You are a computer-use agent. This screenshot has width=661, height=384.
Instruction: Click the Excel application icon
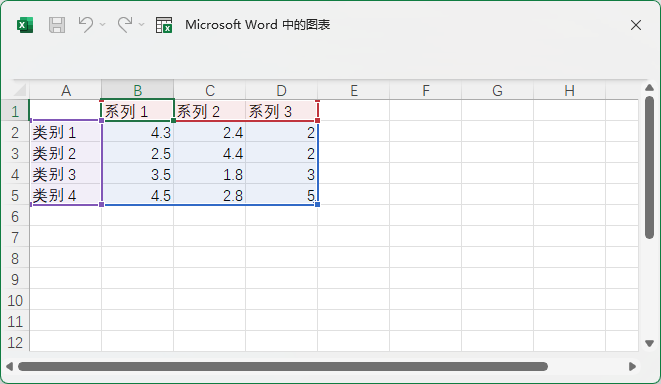pos(25,25)
